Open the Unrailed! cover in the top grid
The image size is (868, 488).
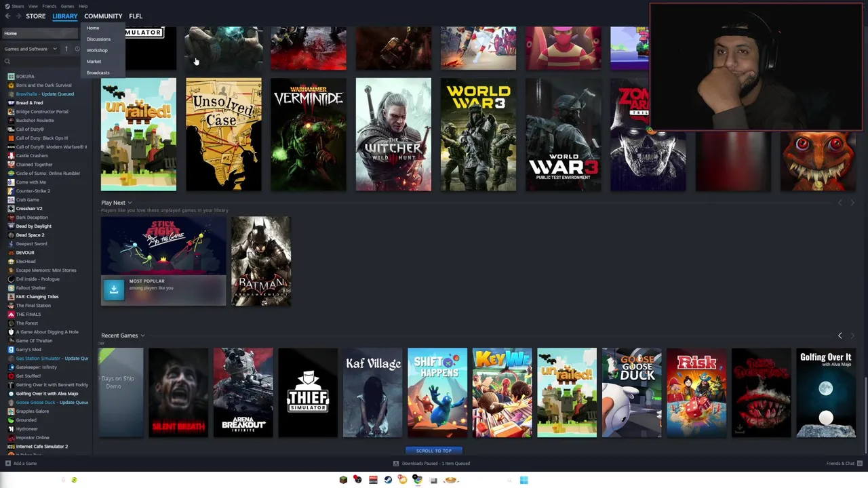click(x=138, y=134)
